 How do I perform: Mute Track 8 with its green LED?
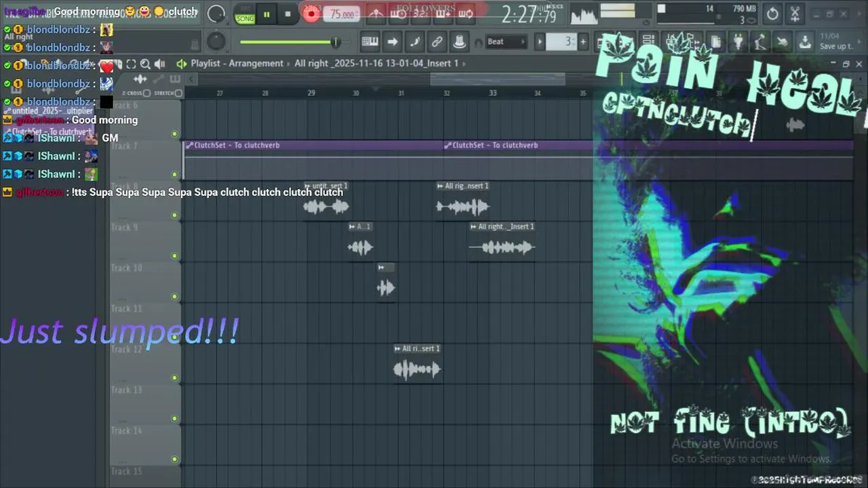175,216
